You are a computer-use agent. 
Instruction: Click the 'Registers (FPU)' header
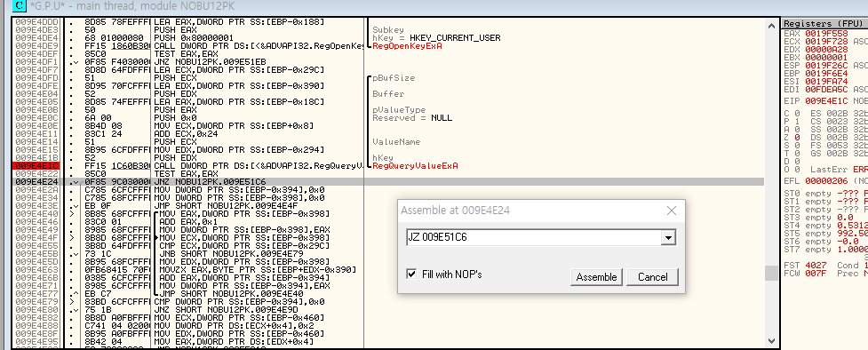point(824,24)
